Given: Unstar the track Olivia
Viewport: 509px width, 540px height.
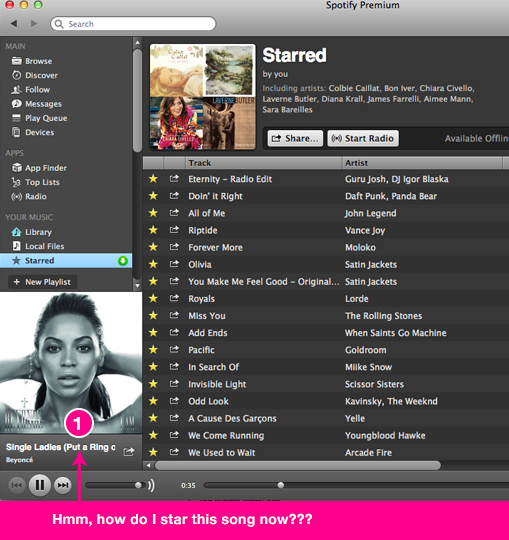Looking at the screenshot, I should (x=153, y=264).
